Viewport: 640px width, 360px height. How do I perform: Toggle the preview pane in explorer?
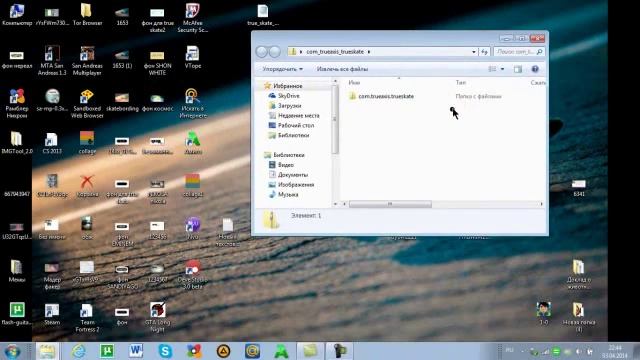[518, 69]
